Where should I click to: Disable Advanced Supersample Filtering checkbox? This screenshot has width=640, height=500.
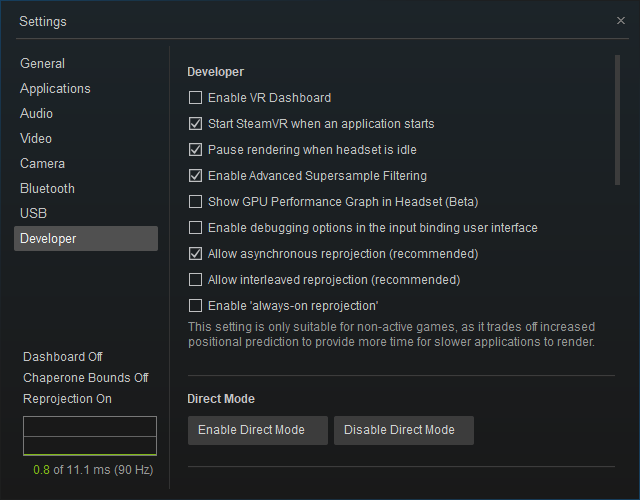click(195, 176)
